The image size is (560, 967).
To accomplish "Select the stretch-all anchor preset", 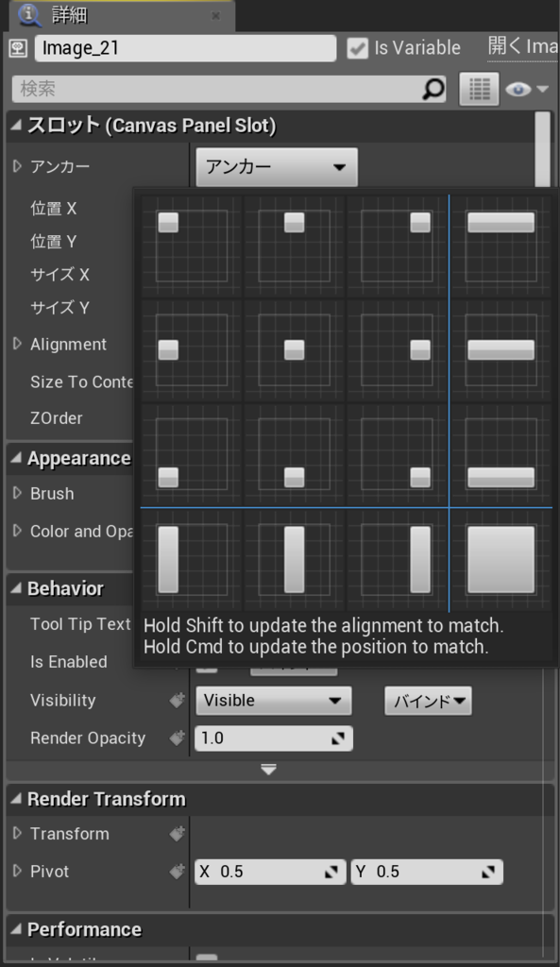I will click(501, 559).
